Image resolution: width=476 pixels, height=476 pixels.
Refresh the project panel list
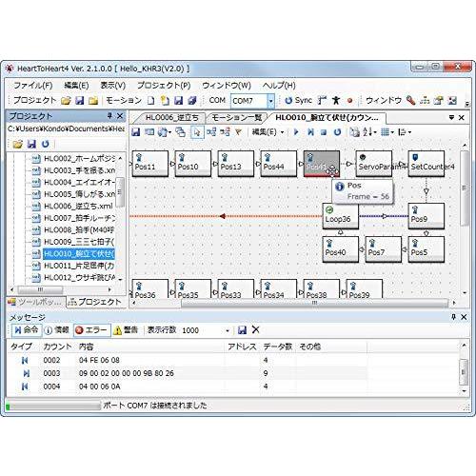point(46,144)
